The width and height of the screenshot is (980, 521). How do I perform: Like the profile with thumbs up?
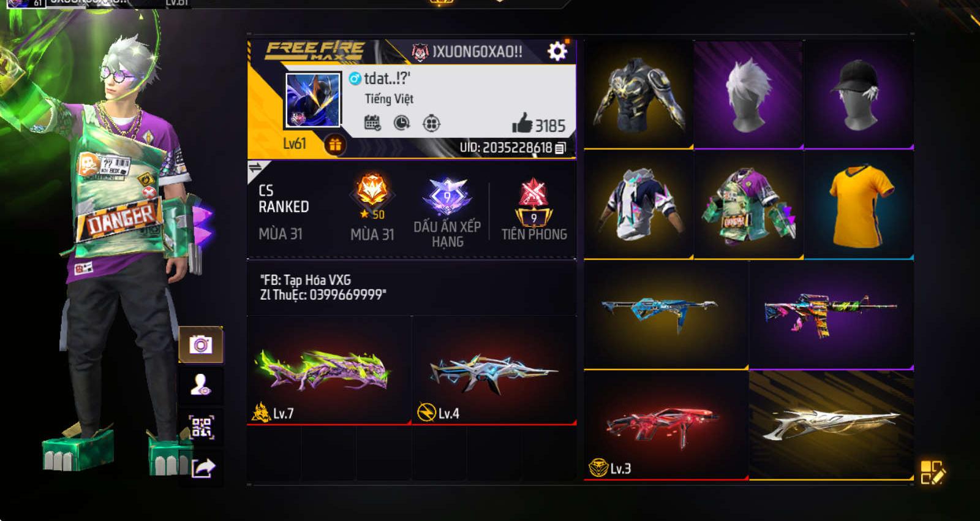pos(522,123)
